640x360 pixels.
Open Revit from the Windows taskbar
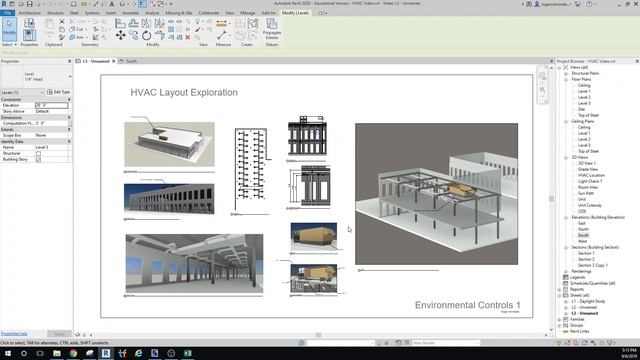point(106,353)
